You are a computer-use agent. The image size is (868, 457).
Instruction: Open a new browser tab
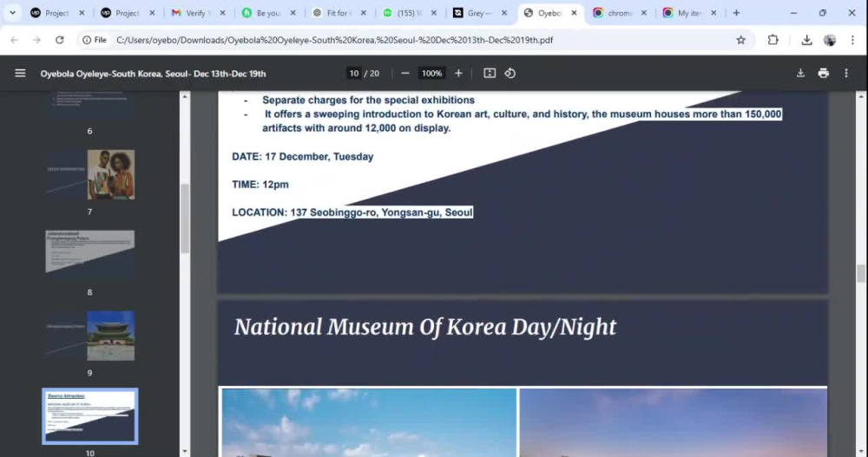click(x=736, y=13)
